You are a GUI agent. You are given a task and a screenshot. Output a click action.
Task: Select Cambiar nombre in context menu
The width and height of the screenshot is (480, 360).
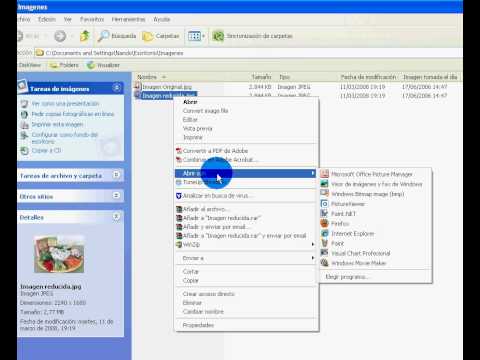tap(203, 312)
